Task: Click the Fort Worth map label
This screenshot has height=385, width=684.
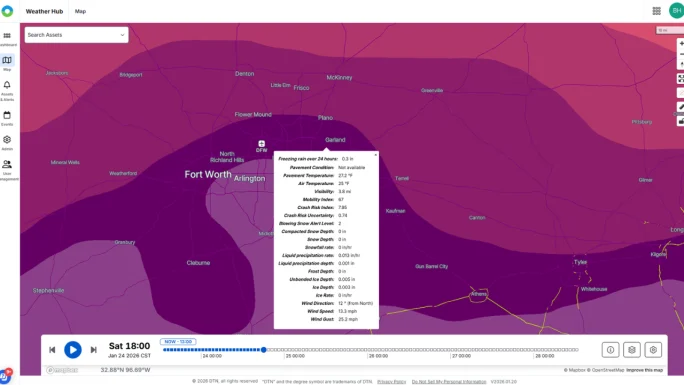Action: pos(208,174)
